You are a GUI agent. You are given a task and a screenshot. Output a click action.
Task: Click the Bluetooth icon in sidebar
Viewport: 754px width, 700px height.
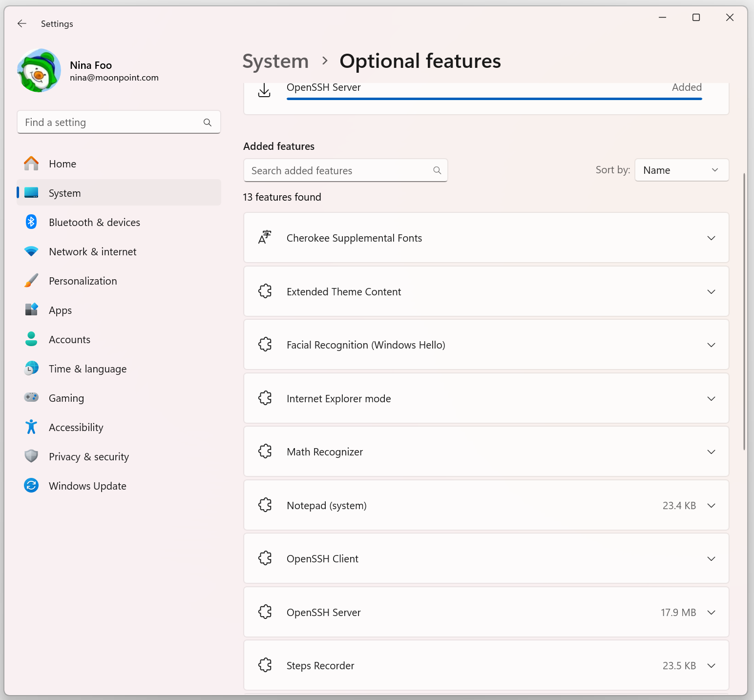(x=31, y=222)
